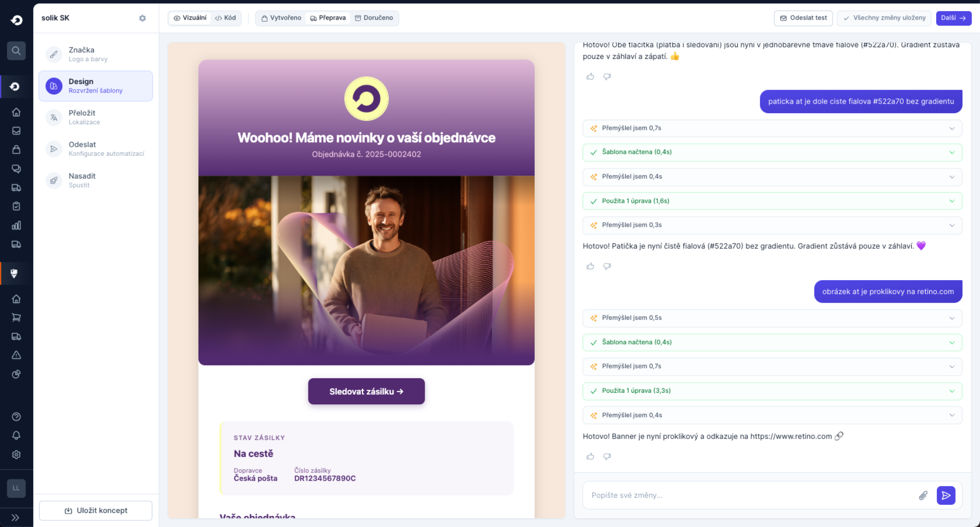Click the Odeslat test button
Image resolution: width=980 pixels, height=527 pixels.
pyautogui.click(x=803, y=18)
